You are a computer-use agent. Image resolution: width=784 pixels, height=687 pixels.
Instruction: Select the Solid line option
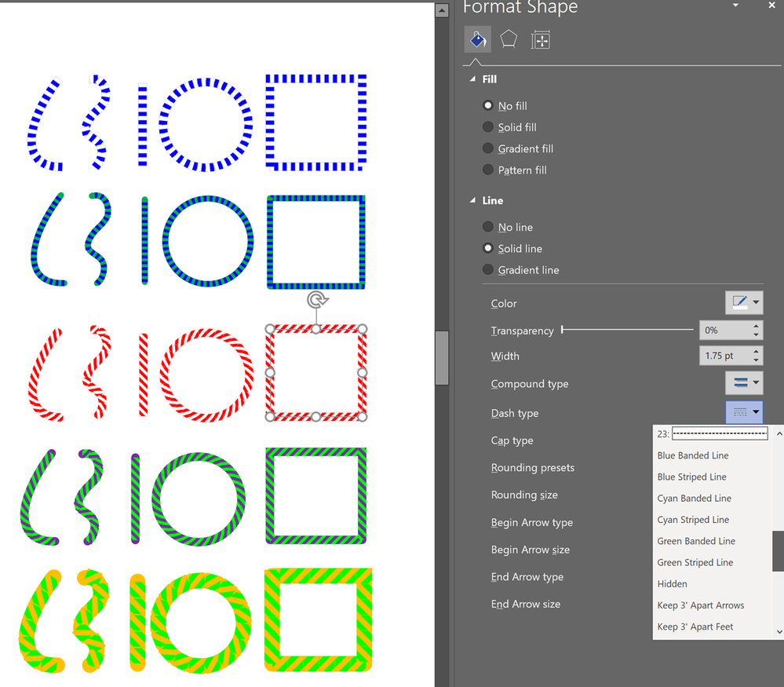[488, 248]
